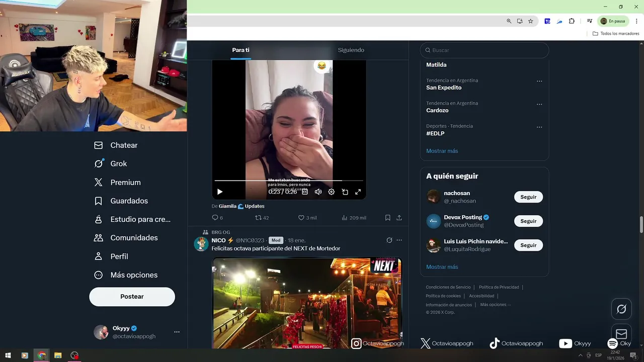The image size is (644, 362).
Task: Click the Grok icon on NICO's post
Action: click(x=389, y=240)
